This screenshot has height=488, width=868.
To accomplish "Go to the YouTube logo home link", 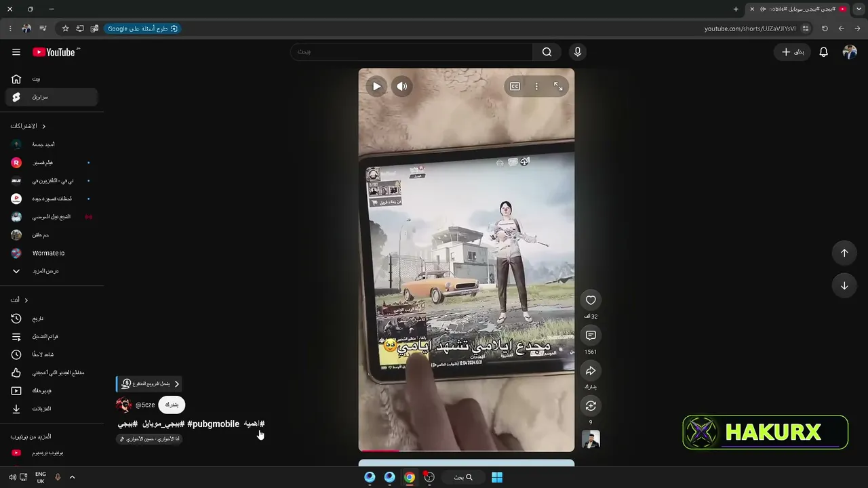I will coord(56,52).
